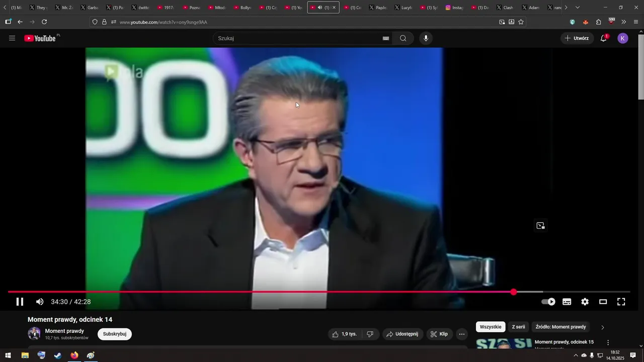This screenshot has height=362, width=644.
Task: Click the search magnifier button
Action: (x=403, y=38)
